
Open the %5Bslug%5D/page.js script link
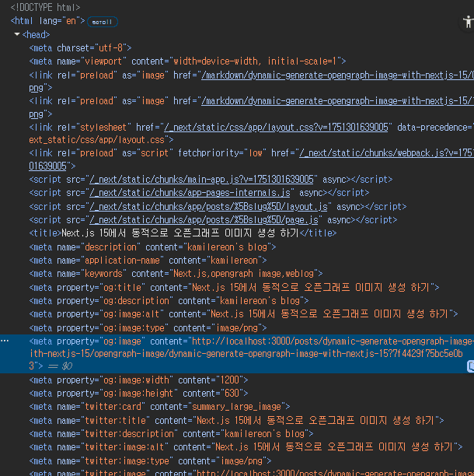(204, 220)
